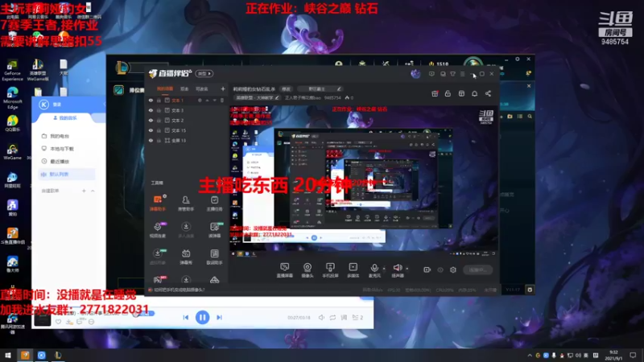The height and width of the screenshot is (362, 644).
Task: Switch to the third scene tab
Action: point(202,88)
